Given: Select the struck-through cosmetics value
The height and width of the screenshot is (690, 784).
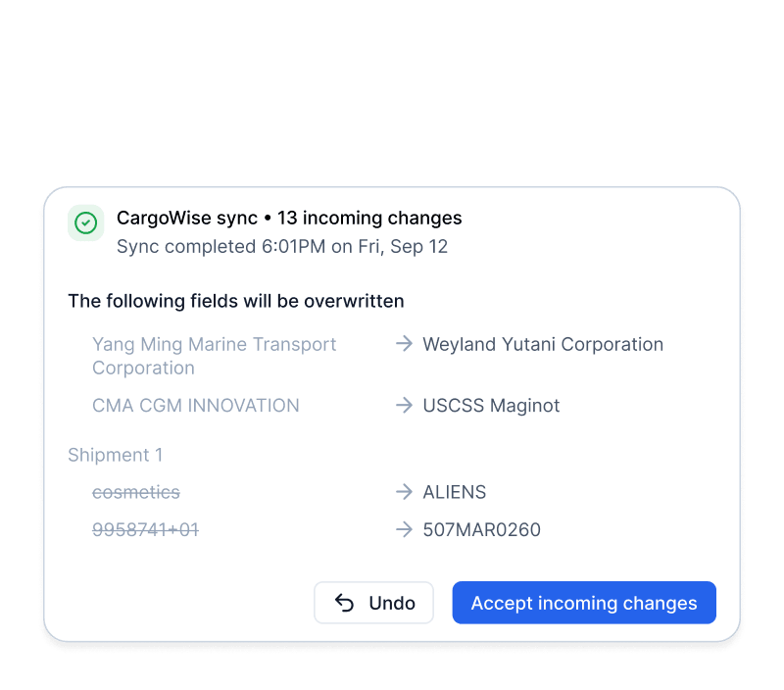Looking at the screenshot, I should (136, 492).
